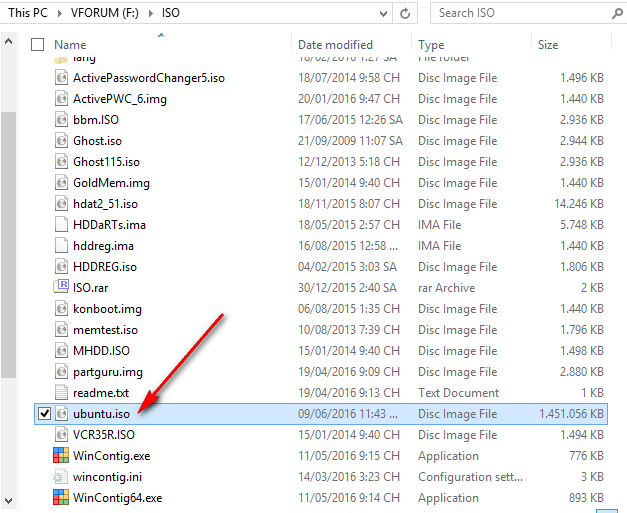Image resolution: width=627 pixels, height=513 pixels.
Task: Uncheck the ubuntu.iso checkbox
Action: (43, 414)
